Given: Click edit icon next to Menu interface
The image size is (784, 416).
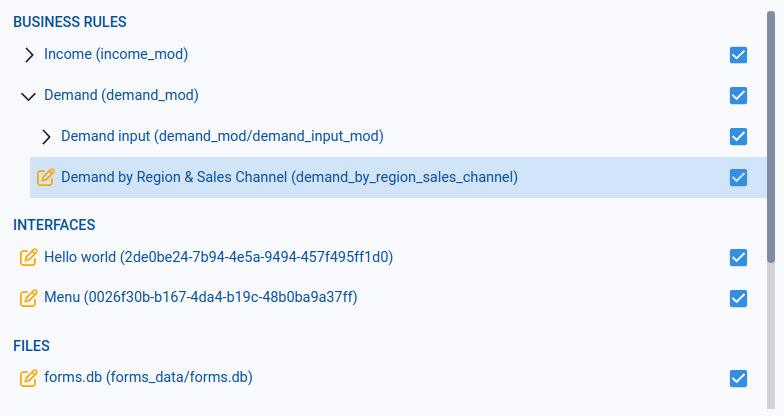Looking at the screenshot, I should [28, 298].
